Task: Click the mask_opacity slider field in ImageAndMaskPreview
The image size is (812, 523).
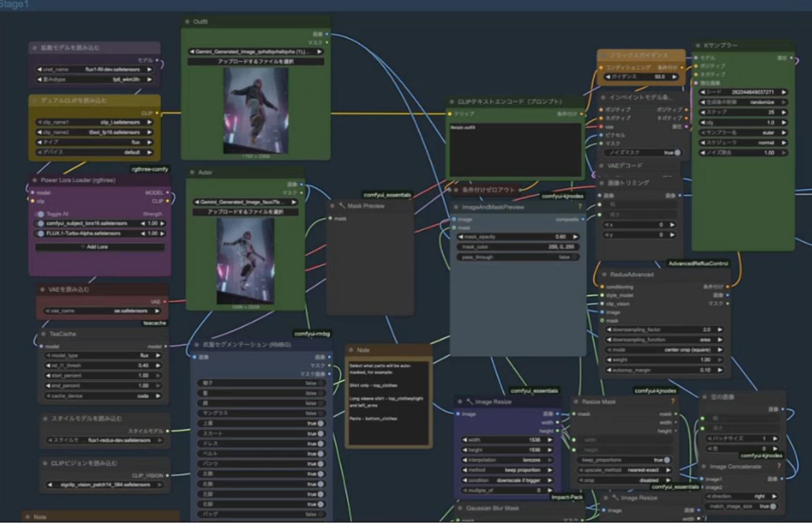Action: pyautogui.click(x=519, y=237)
